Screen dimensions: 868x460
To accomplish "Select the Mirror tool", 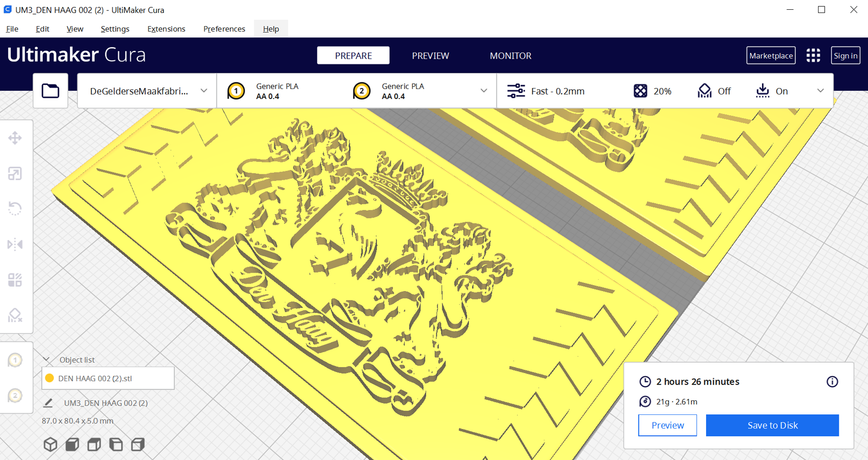I will point(15,244).
